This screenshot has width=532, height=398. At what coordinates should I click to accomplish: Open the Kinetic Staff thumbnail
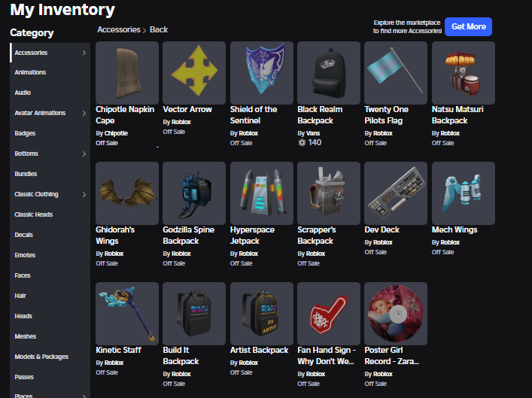coord(127,314)
